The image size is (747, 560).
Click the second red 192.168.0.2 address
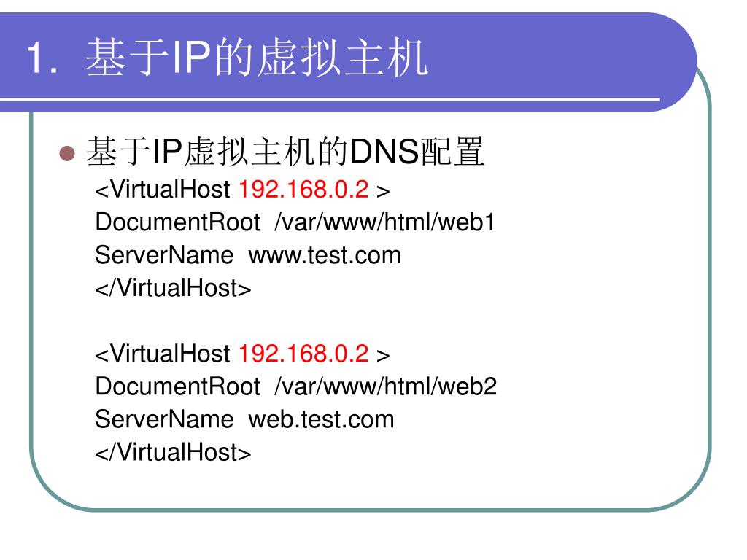click(303, 354)
